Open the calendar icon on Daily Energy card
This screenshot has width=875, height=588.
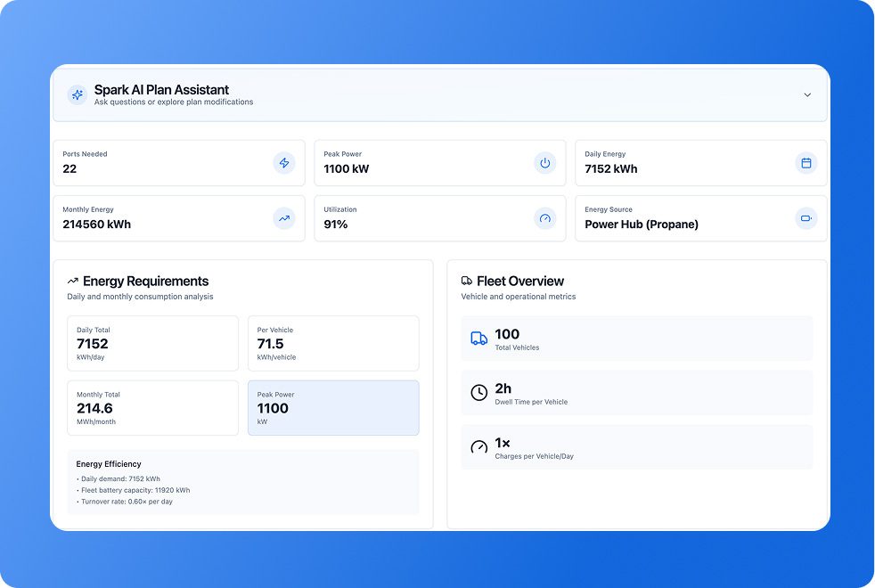point(805,163)
